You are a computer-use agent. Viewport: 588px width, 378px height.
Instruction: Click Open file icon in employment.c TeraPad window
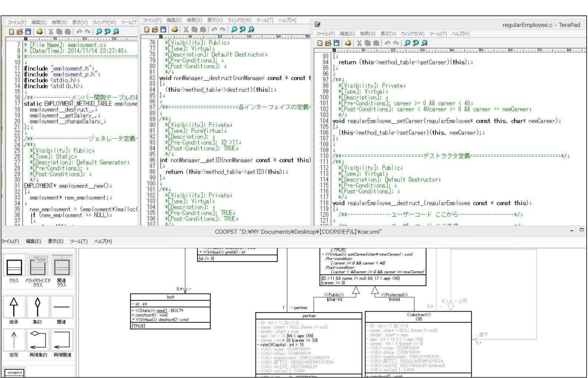click(x=20, y=32)
